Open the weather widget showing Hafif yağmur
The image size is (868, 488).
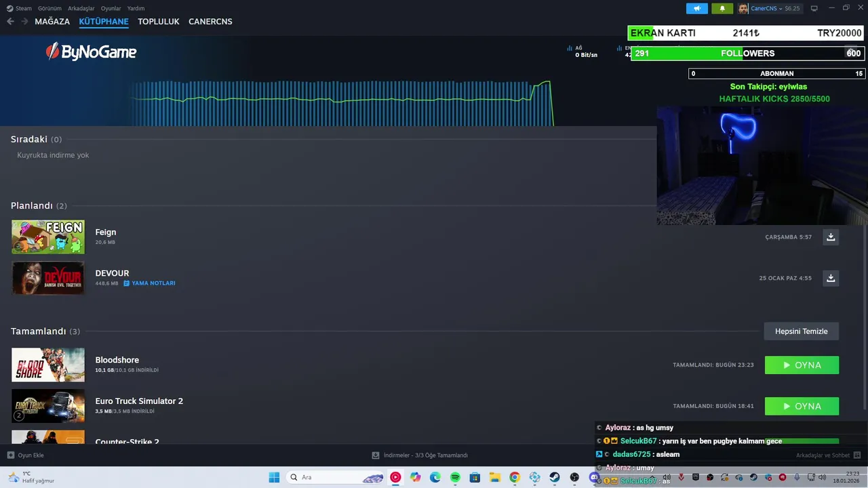[x=31, y=477]
